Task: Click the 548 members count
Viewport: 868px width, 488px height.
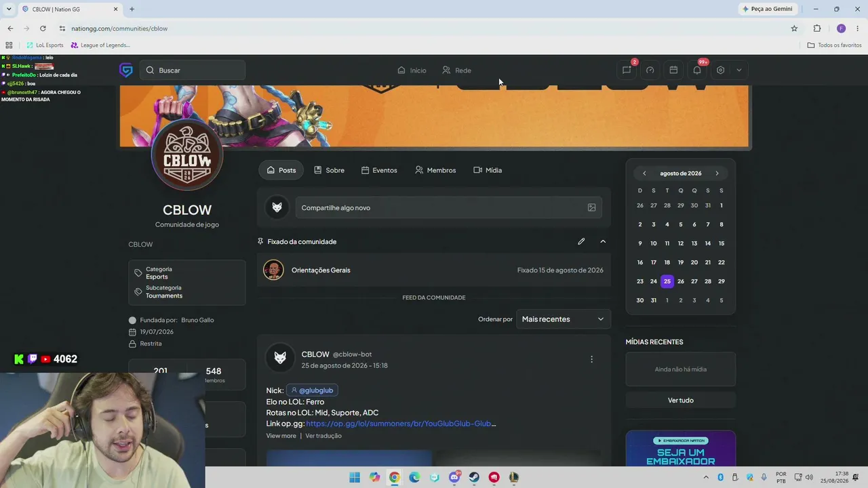Action: (x=214, y=371)
